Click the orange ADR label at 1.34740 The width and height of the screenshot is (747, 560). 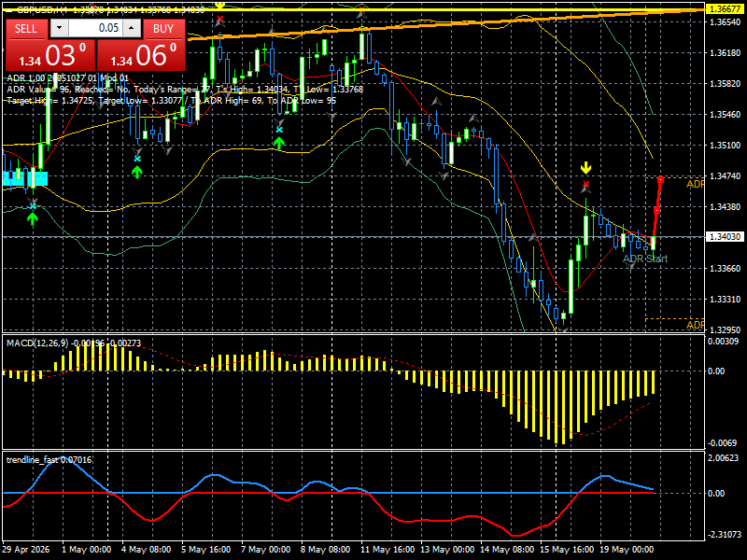tap(695, 184)
